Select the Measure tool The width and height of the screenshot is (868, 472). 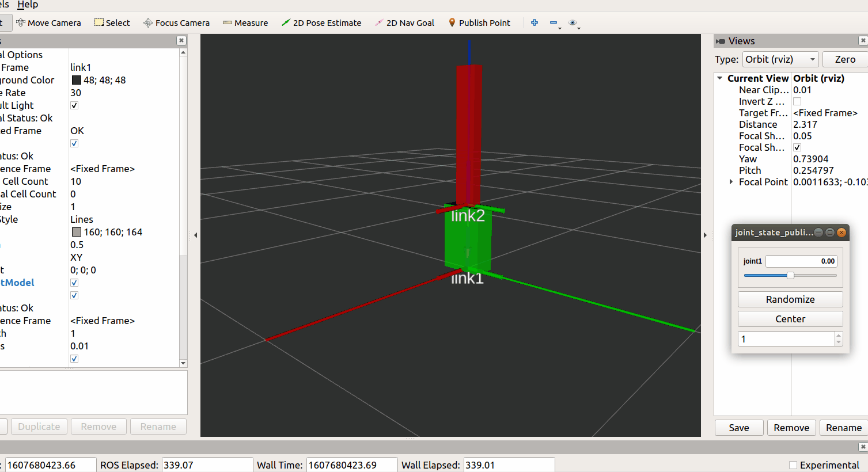245,22
